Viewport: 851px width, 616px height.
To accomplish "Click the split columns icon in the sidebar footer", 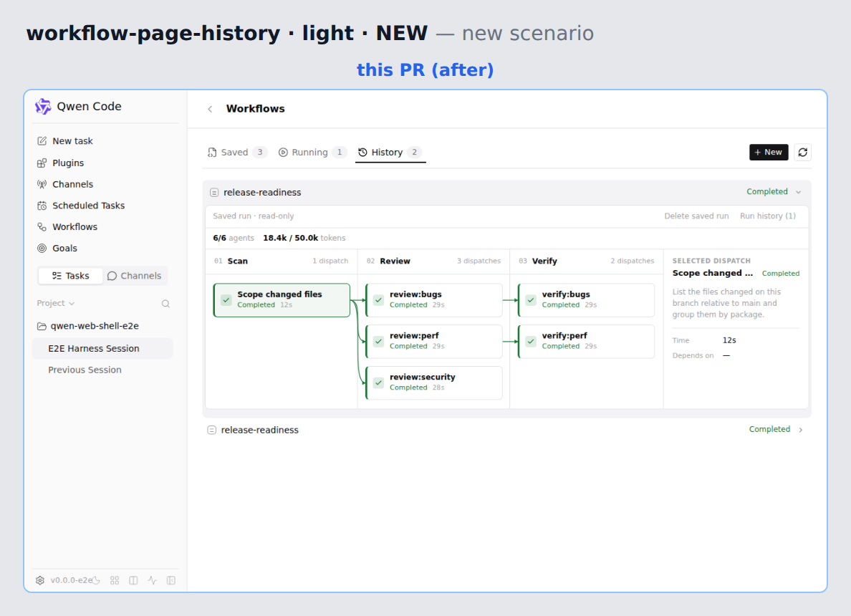I will [x=133, y=581].
